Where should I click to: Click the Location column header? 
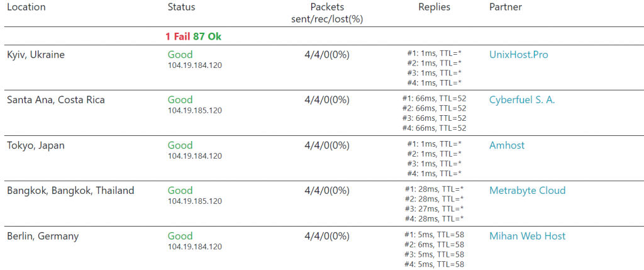[x=26, y=7]
